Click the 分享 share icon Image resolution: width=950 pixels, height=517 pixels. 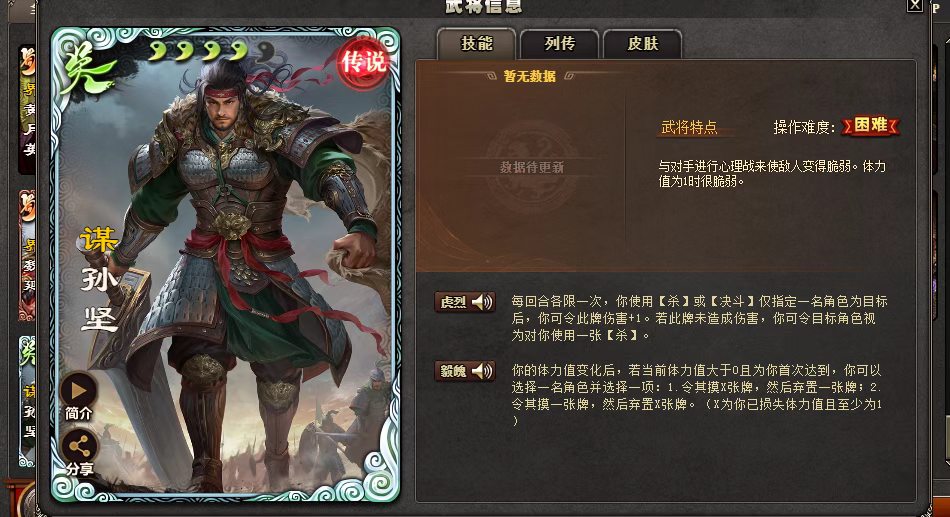click(79, 447)
